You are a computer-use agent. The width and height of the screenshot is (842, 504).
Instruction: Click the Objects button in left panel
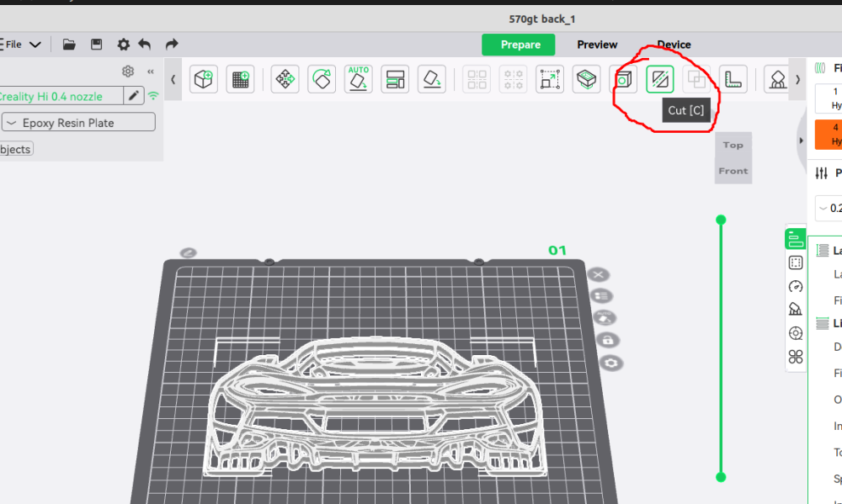[16, 149]
